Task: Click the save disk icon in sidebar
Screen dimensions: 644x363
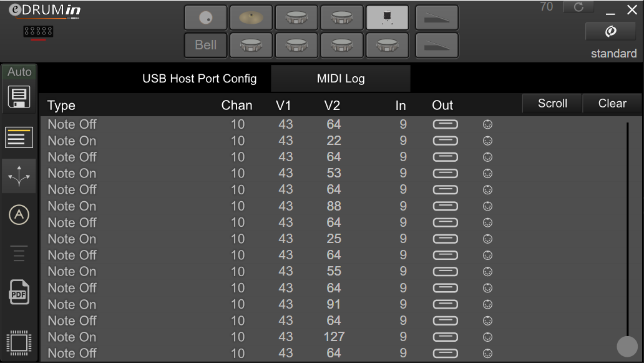Action: point(19,97)
